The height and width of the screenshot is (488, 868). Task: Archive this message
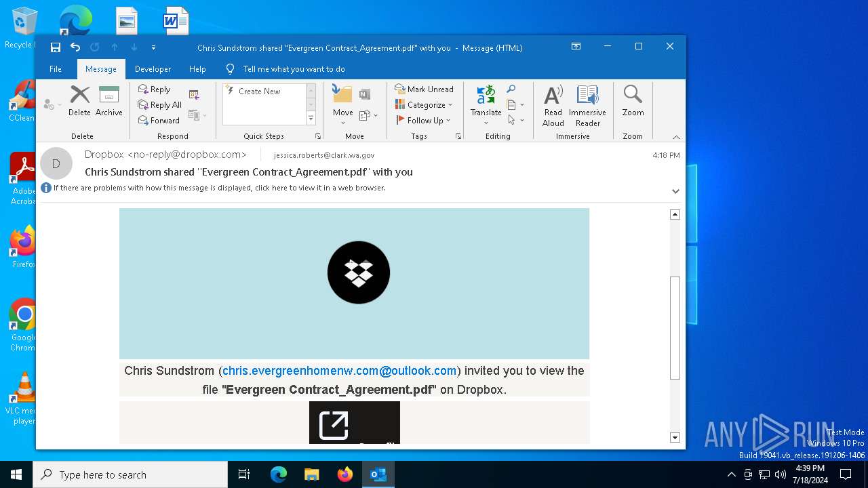108,102
